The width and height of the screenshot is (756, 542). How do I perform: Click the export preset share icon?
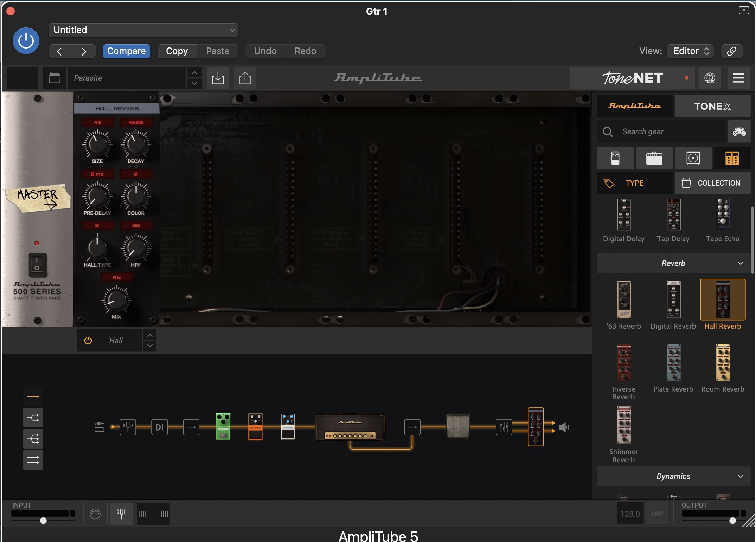[x=245, y=78]
